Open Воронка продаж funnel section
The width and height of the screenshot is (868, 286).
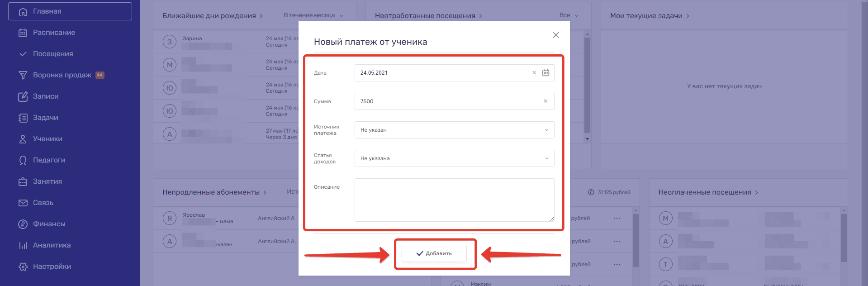coord(62,75)
